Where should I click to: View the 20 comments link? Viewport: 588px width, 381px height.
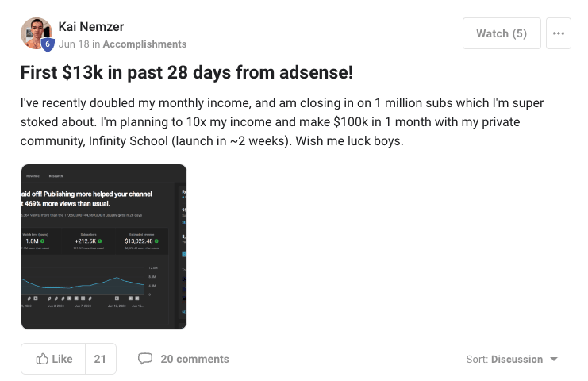click(194, 359)
